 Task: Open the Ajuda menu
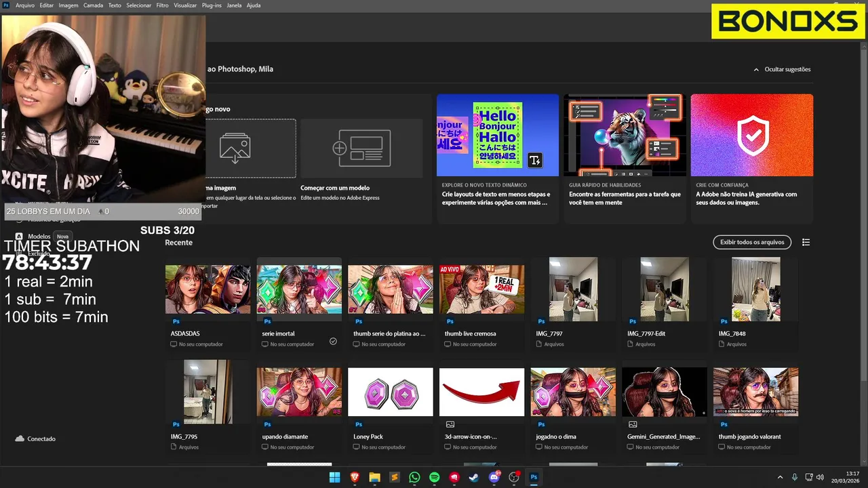[x=254, y=5]
